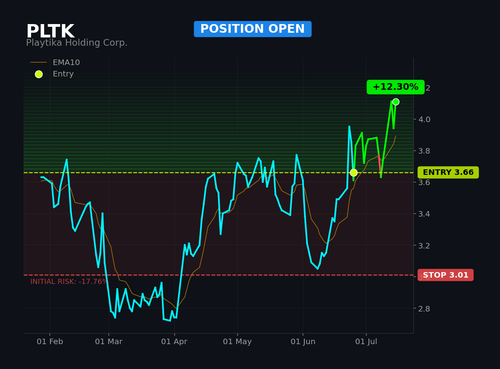
Task: Click the +12.30% gain label
Action: pyautogui.click(x=395, y=87)
